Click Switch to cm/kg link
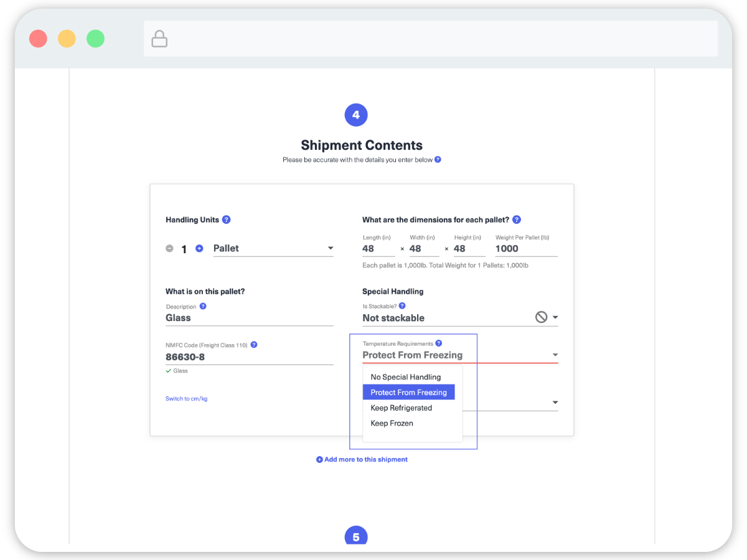The image size is (747, 560). (x=186, y=399)
